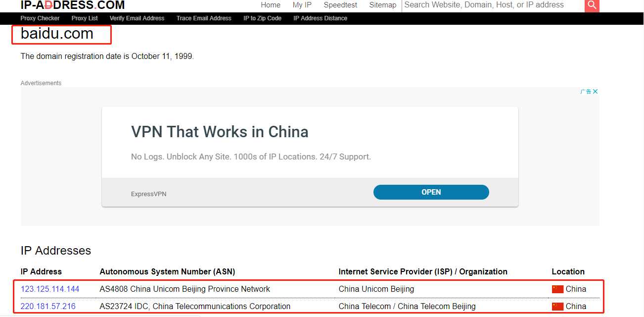Image resolution: width=644 pixels, height=317 pixels.
Task: Click the IP Addresses section heading
Action: pos(56,251)
